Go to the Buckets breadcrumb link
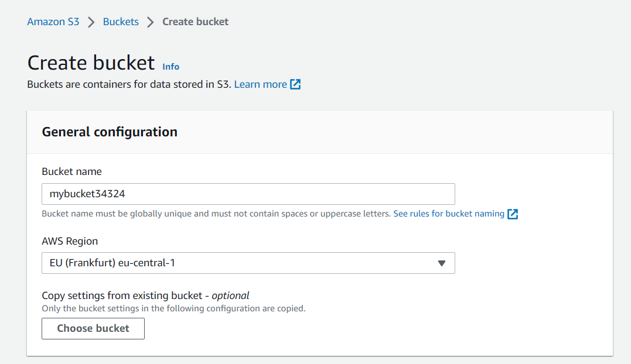 [x=121, y=22]
